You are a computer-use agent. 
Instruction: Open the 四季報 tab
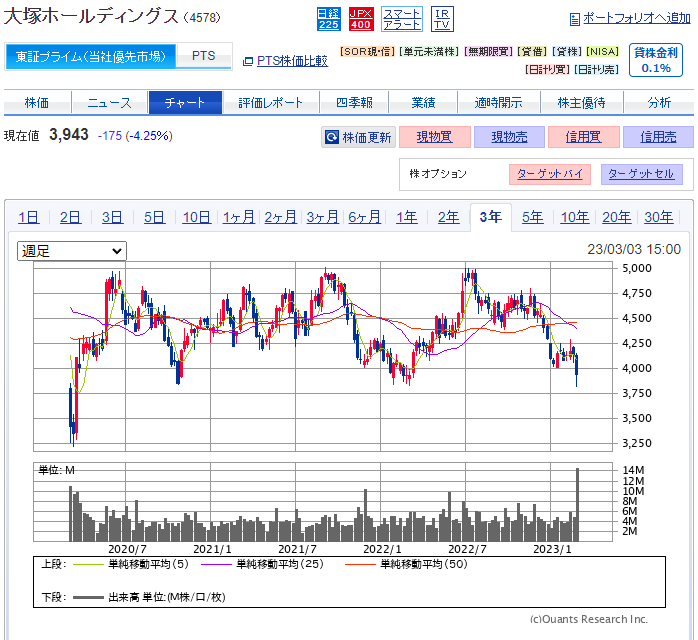(x=354, y=103)
